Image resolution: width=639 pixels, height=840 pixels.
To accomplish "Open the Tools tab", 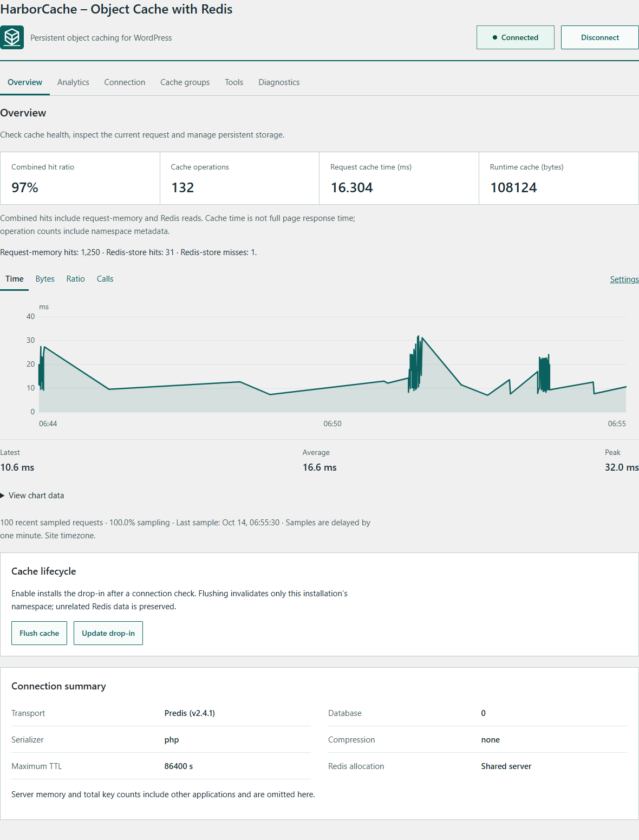I will (234, 82).
